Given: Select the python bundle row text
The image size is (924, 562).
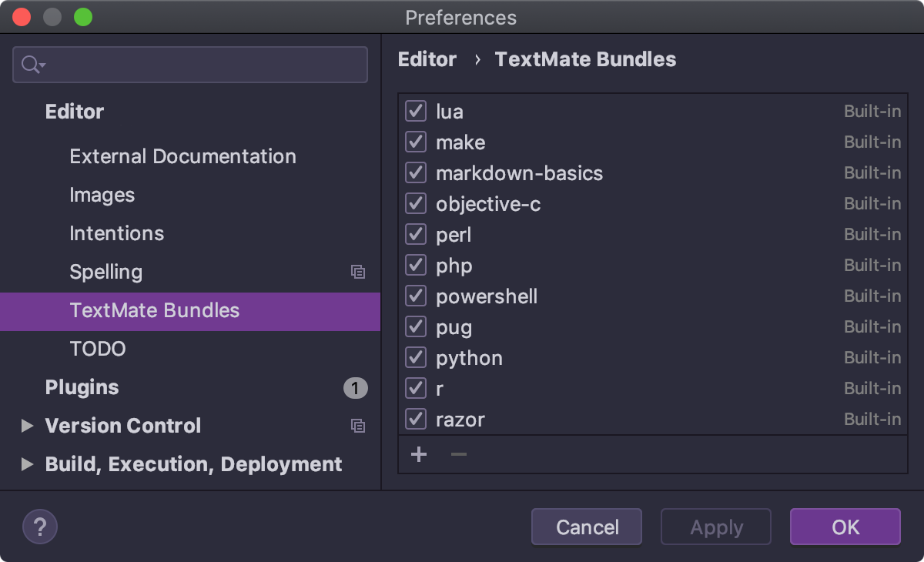Looking at the screenshot, I should click(x=469, y=358).
